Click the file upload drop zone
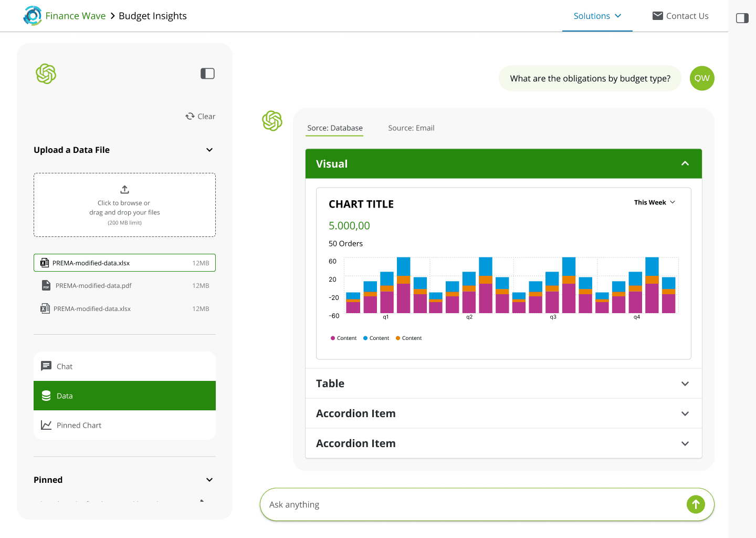The height and width of the screenshot is (538, 756). pyautogui.click(x=124, y=205)
